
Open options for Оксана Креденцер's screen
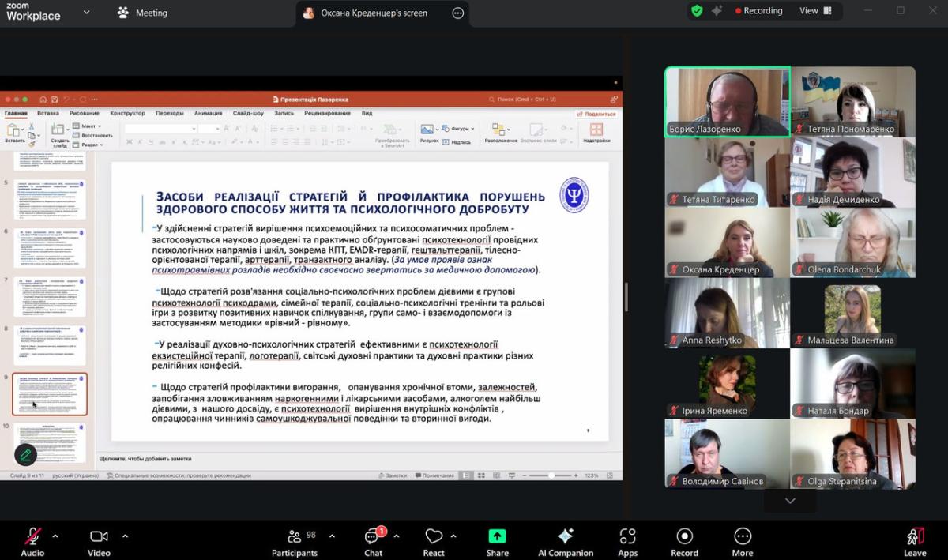click(458, 13)
